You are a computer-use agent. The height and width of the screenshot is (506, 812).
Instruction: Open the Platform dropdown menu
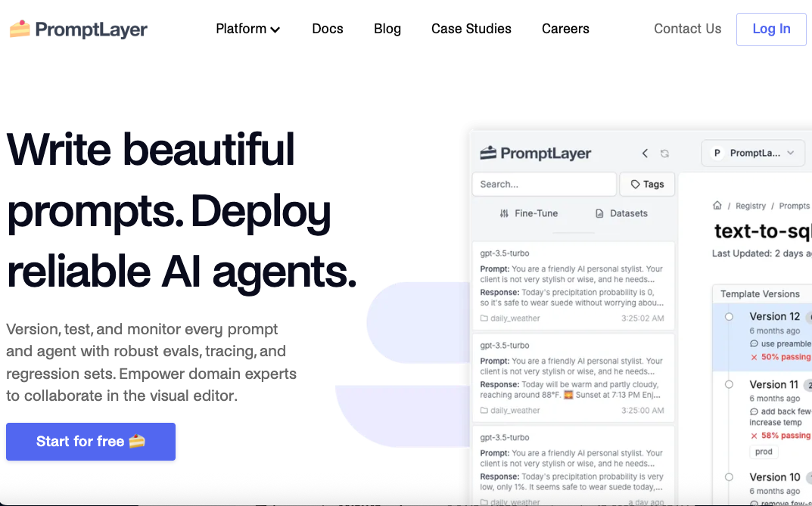[x=247, y=29]
